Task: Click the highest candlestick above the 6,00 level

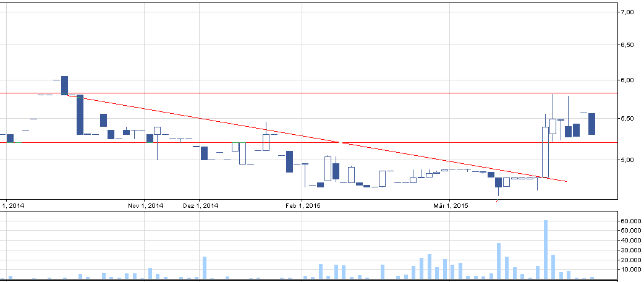Action: [x=64, y=85]
